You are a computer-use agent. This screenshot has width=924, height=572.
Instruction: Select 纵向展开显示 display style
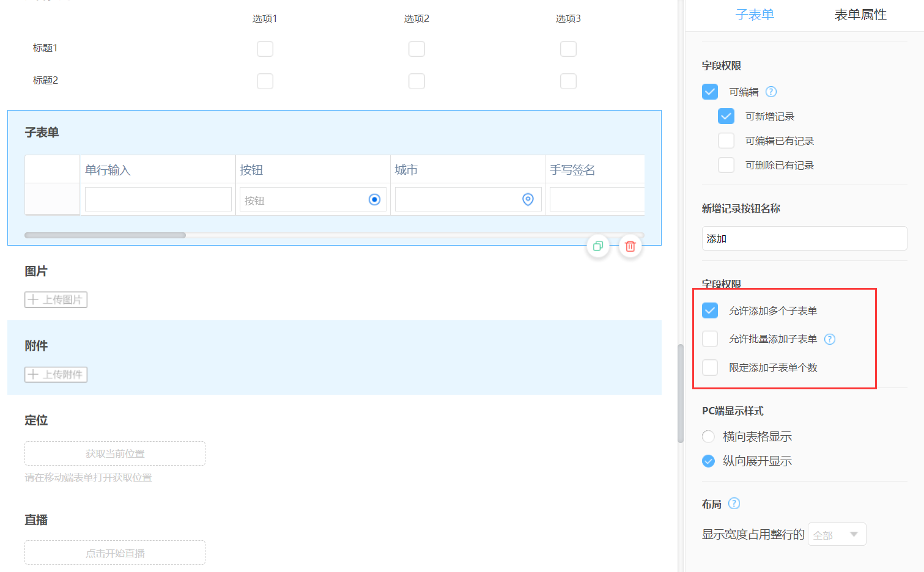click(x=708, y=461)
